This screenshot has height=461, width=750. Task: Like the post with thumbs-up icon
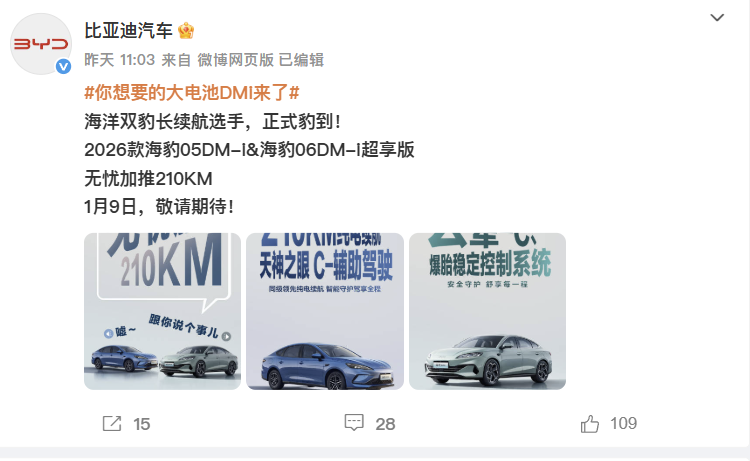pyautogui.click(x=590, y=424)
